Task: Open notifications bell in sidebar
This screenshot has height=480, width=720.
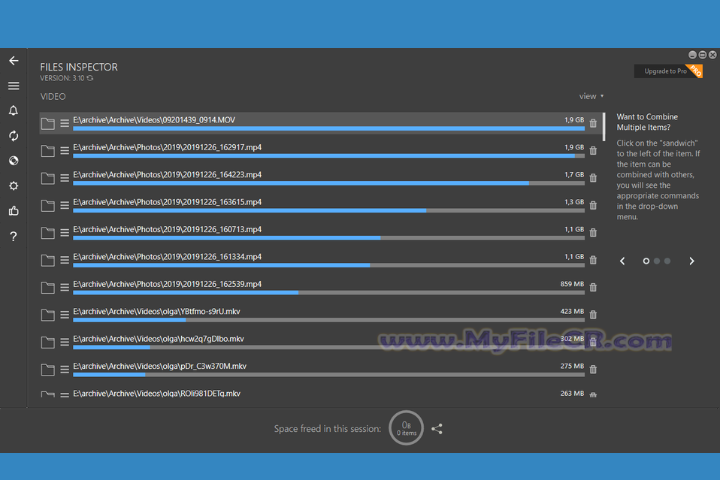Action: click(x=14, y=111)
